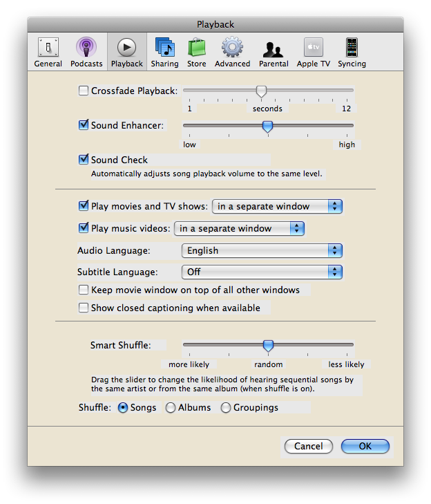Confirm settings with the OK button
The width and height of the screenshot is (431, 504).
[365, 446]
